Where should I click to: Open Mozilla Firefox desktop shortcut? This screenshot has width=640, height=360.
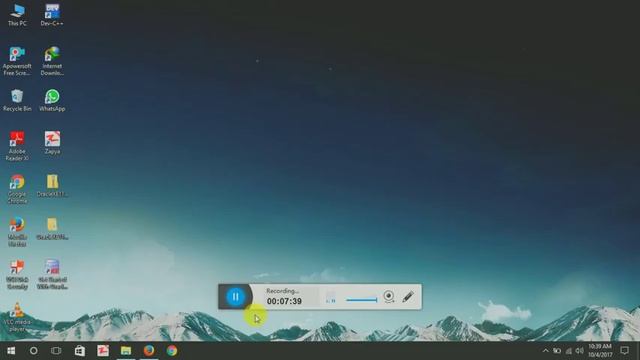pyautogui.click(x=17, y=232)
